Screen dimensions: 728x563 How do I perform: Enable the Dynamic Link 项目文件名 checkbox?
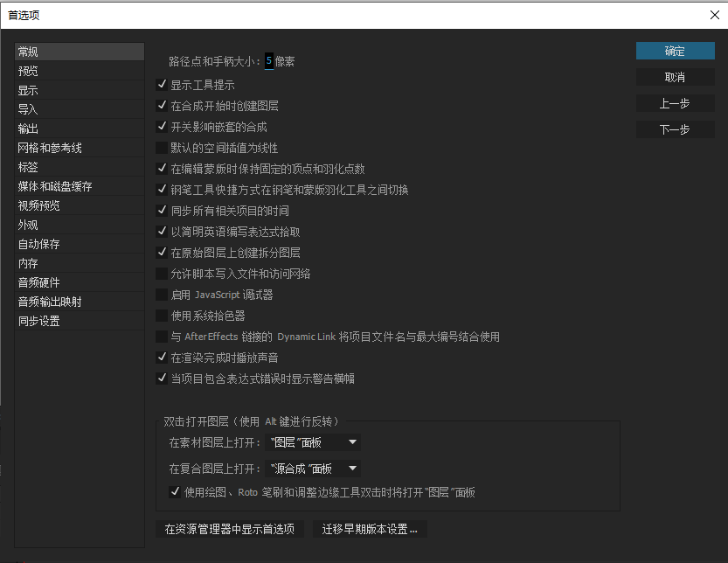[x=162, y=337]
